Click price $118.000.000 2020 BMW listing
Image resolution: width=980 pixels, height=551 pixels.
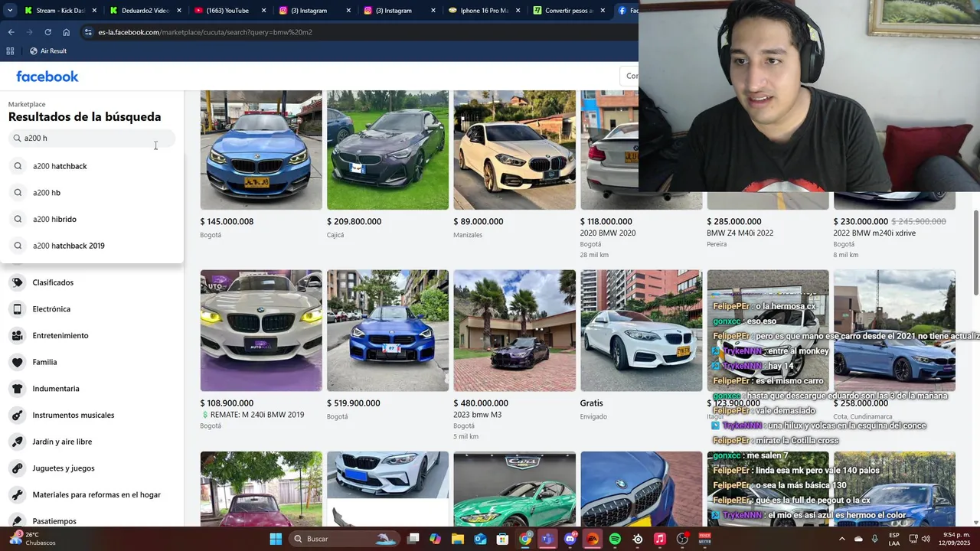tap(606, 221)
